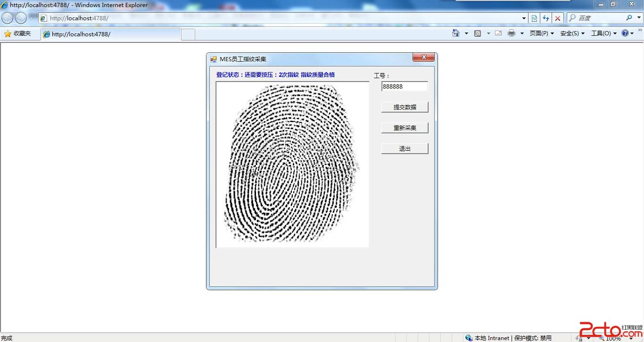Open the recent pages dropdown beside Forward
Image resolution: width=644 pixels, height=342 pixels.
[32, 18]
